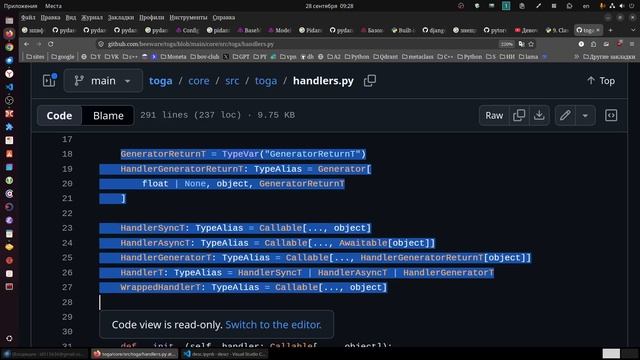Open the main branch selector dropdown
The image size is (640, 360).
click(103, 81)
